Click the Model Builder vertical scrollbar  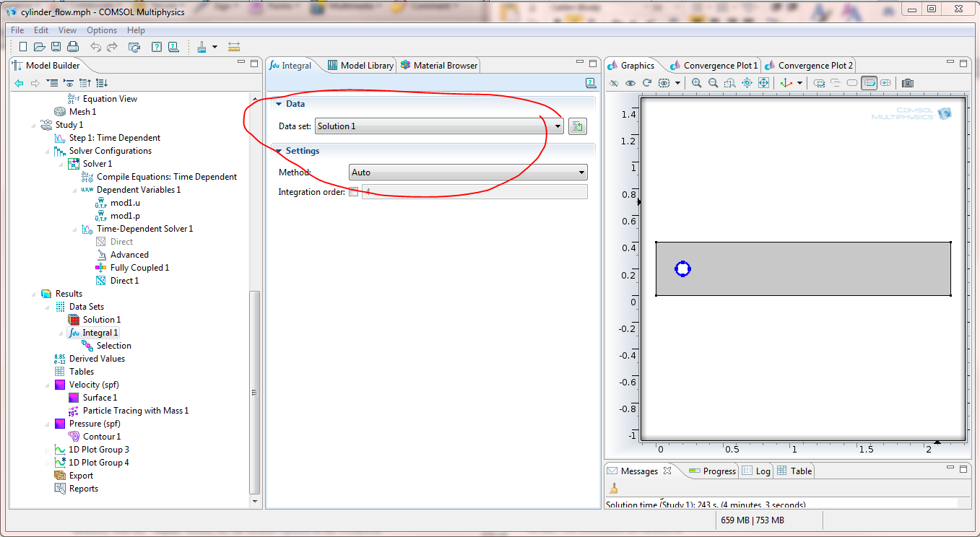(254, 392)
